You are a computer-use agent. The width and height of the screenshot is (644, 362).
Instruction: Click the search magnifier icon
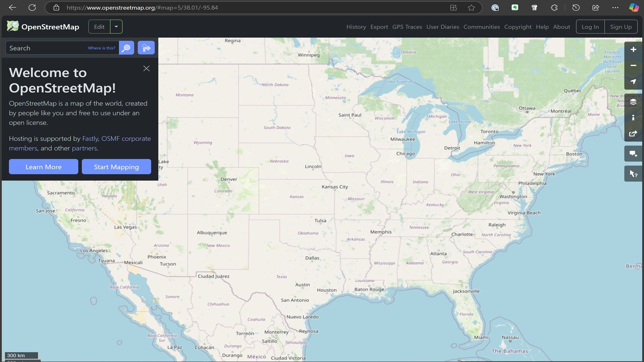pyautogui.click(x=126, y=48)
